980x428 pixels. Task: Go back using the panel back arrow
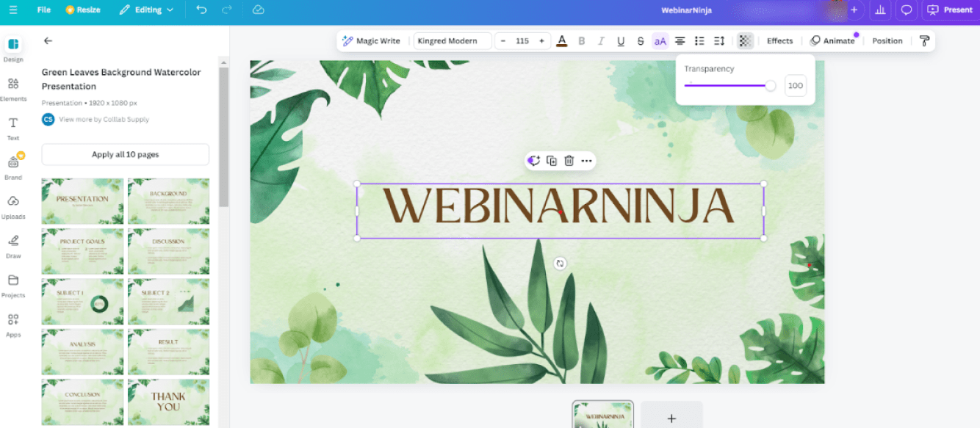tap(48, 41)
